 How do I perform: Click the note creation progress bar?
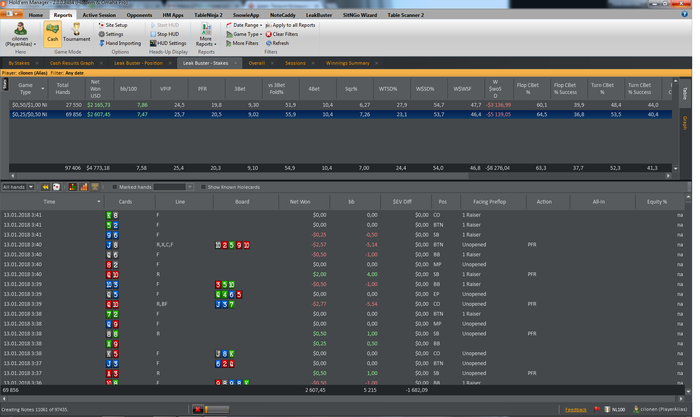point(217,409)
